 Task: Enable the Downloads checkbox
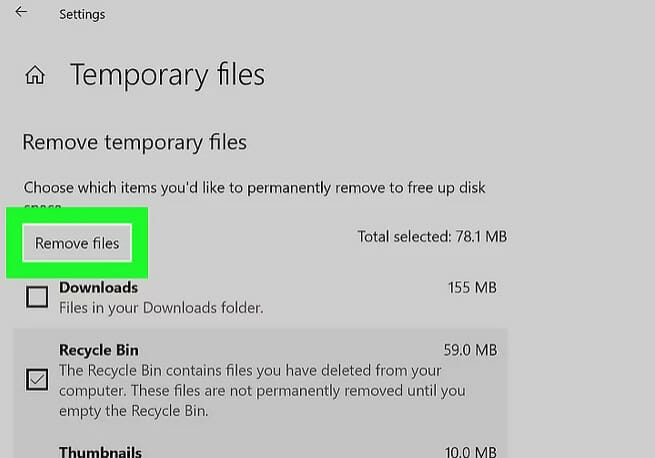[x=37, y=297]
